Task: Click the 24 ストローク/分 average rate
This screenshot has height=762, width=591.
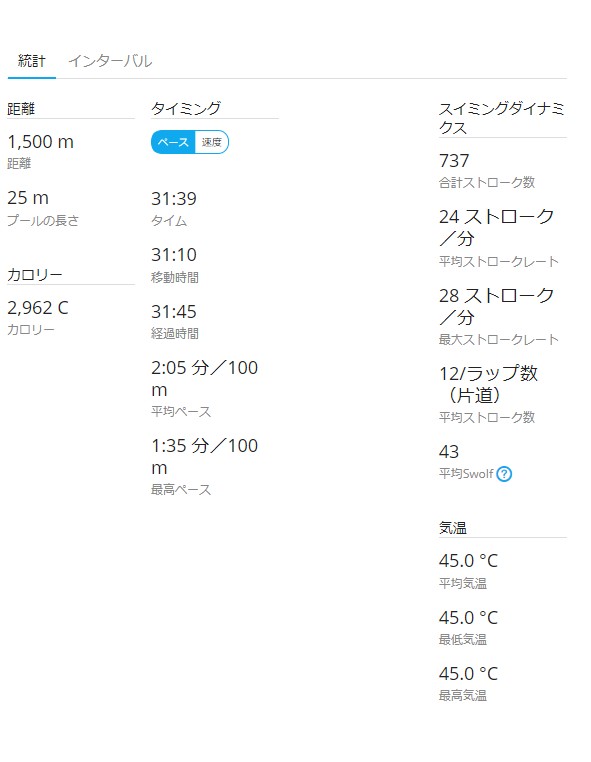Action: point(496,227)
